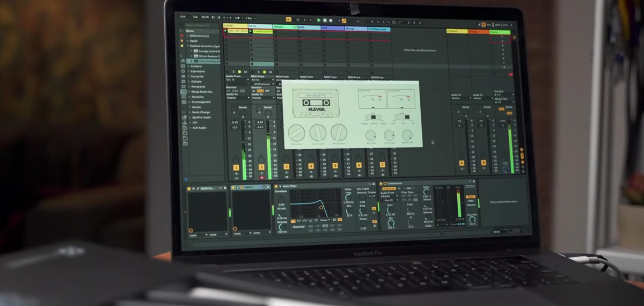Open the All Channels dropdown on KEYS
644x306 pixels.
coord(263,84)
